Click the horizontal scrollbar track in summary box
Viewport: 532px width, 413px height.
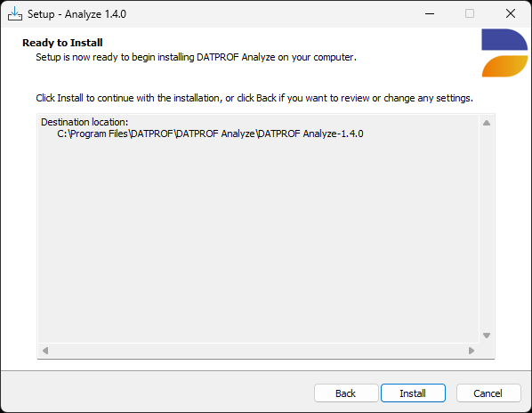pos(258,350)
